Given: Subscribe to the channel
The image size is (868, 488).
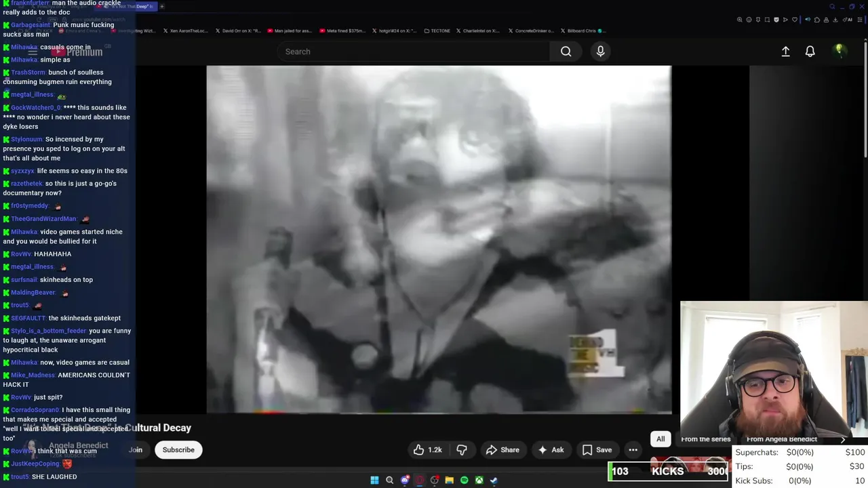Looking at the screenshot, I should coord(178,450).
